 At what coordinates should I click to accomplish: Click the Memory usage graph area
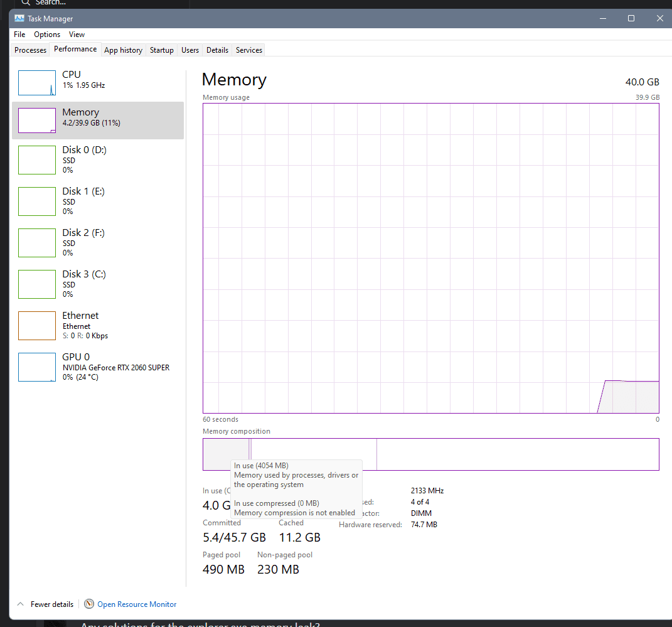(x=430, y=258)
